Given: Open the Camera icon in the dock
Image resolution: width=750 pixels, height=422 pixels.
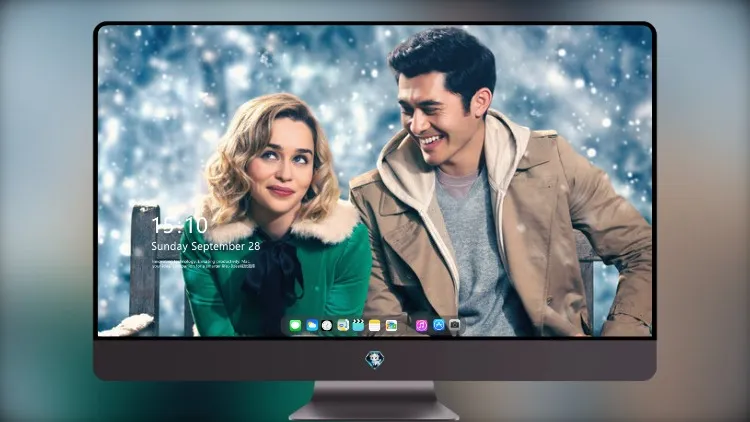Looking at the screenshot, I should (454, 325).
